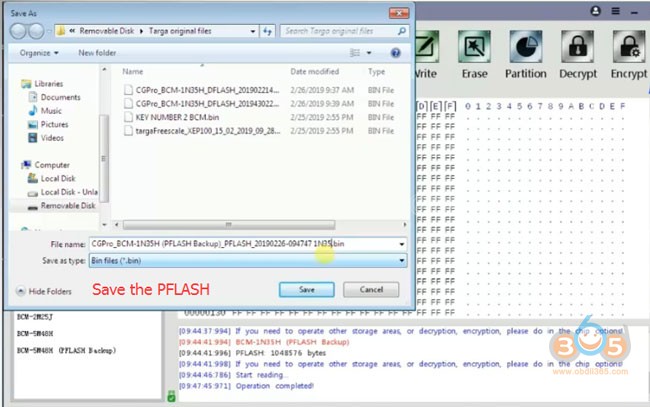
Task: Click the Encrypt padlock icon
Action: [x=629, y=46]
